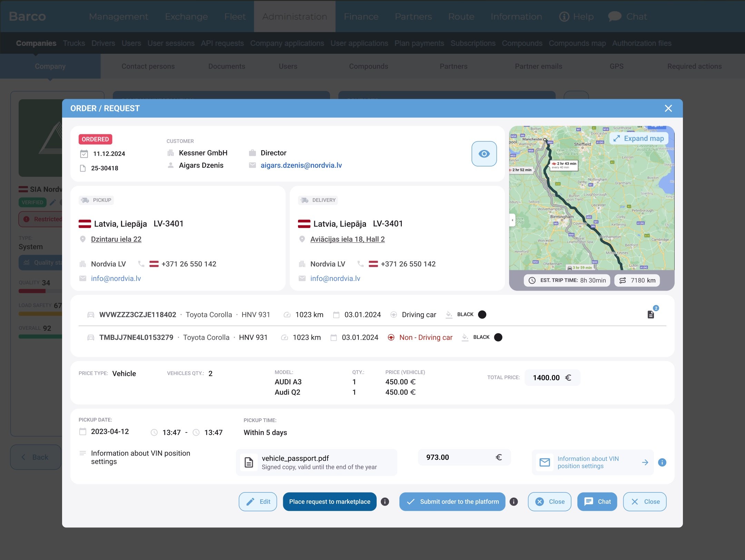Click the 973.00 euro price field
The height and width of the screenshot is (560, 745).
464,457
